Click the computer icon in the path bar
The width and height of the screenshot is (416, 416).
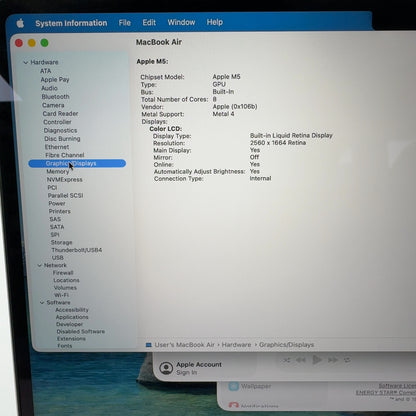point(149,345)
